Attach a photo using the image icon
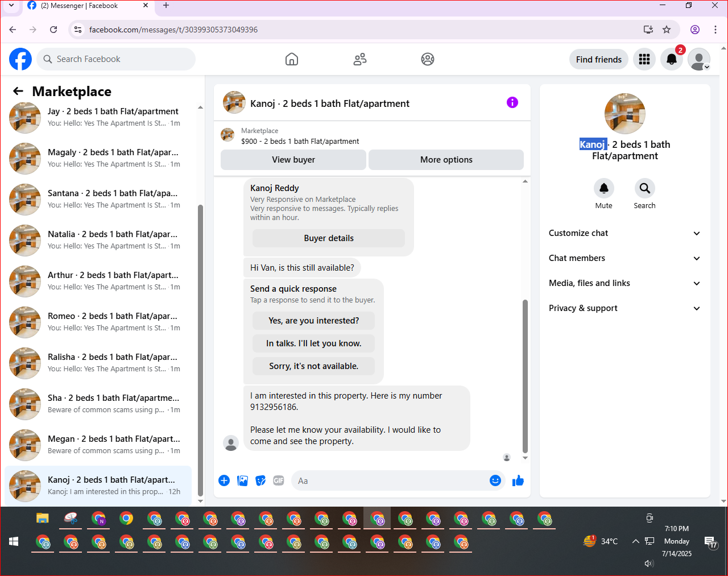 [242, 480]
